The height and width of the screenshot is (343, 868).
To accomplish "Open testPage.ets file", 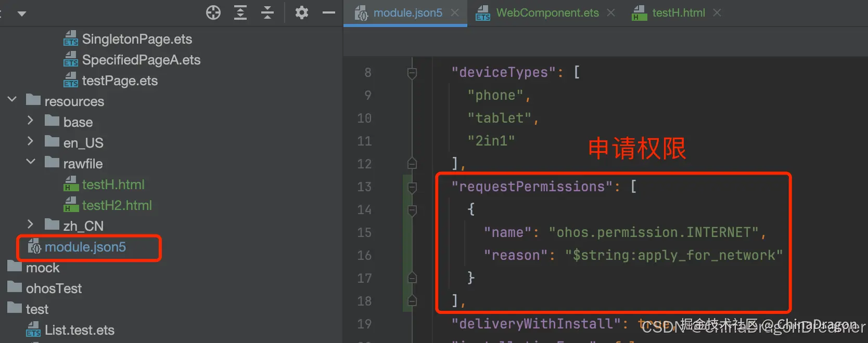I will click(x=120, y=81).
